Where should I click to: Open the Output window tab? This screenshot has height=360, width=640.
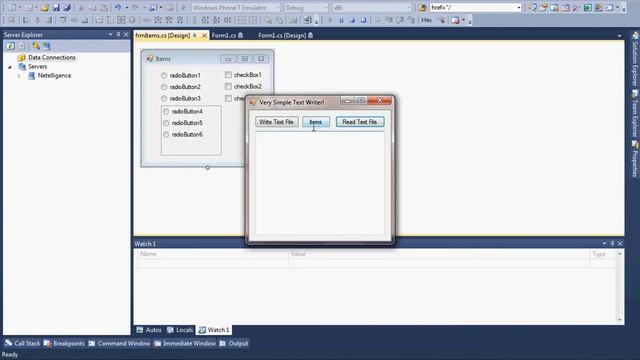[x=234, y=344]
